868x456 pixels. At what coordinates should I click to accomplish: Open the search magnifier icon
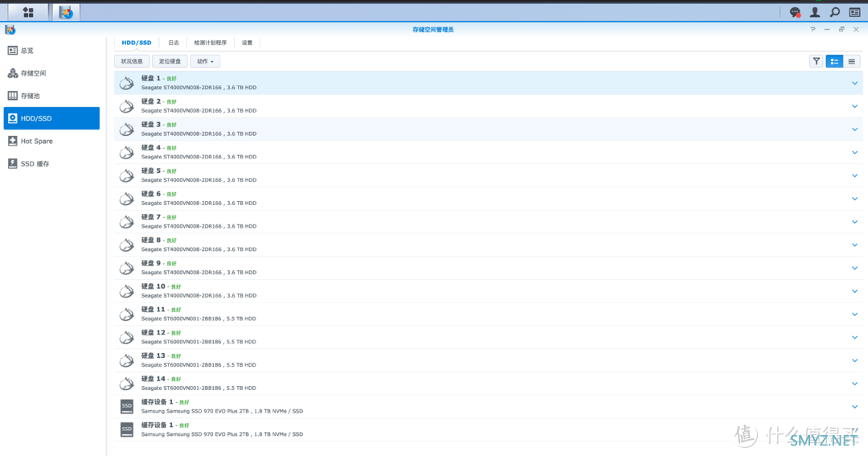[835, 12]
